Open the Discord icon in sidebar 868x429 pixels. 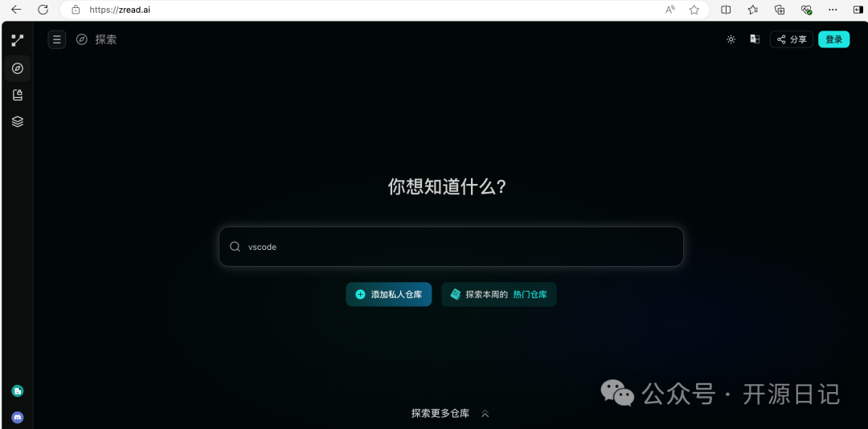[18, 418]
